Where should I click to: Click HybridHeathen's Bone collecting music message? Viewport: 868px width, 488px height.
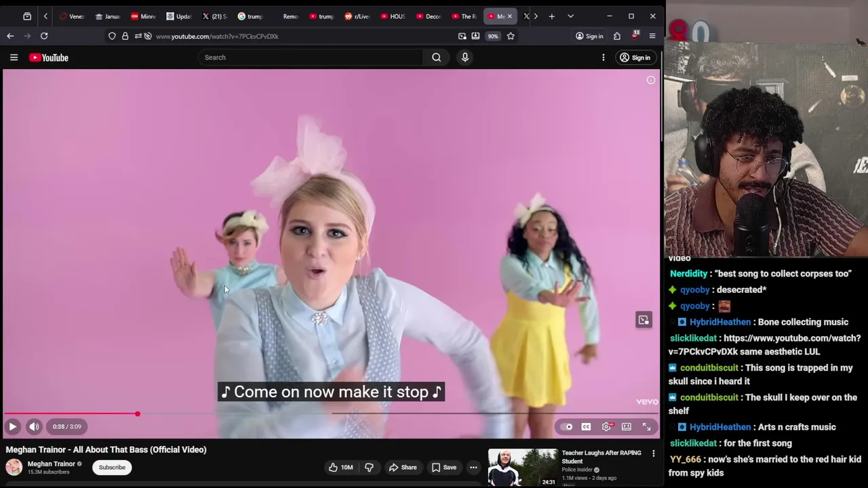803,322
